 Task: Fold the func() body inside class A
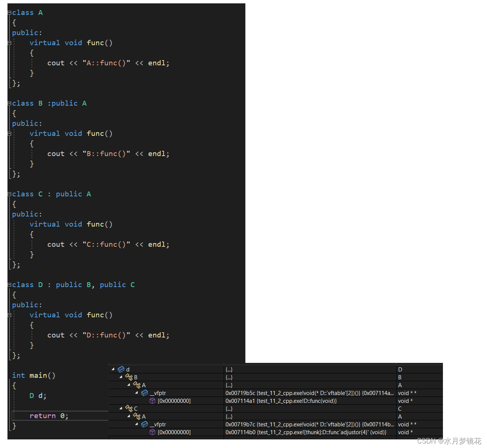click(x=9, y=43)
